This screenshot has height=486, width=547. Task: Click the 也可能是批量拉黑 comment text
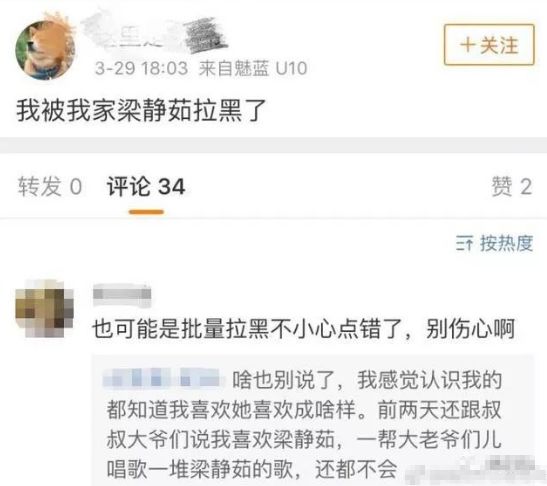click(303, 329)
